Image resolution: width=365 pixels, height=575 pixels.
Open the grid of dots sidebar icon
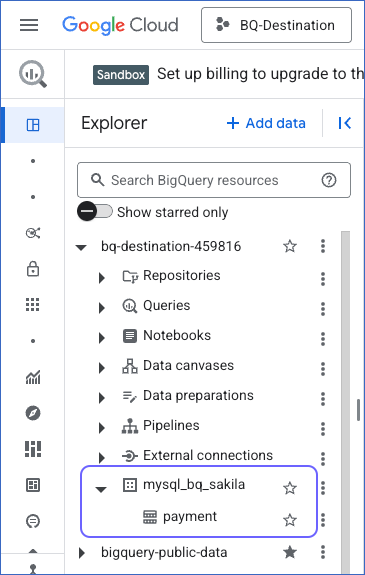[x=33, y=305]
